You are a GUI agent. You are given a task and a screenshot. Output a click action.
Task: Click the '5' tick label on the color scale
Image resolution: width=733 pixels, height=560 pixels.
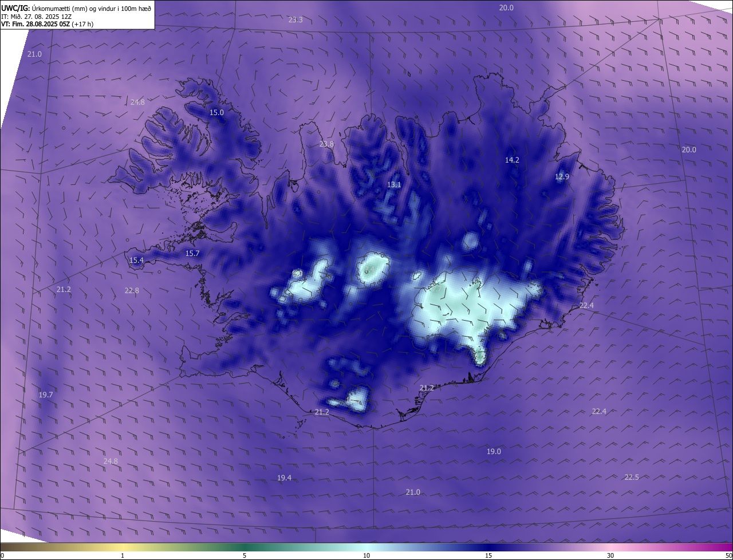tap(245, 555)
